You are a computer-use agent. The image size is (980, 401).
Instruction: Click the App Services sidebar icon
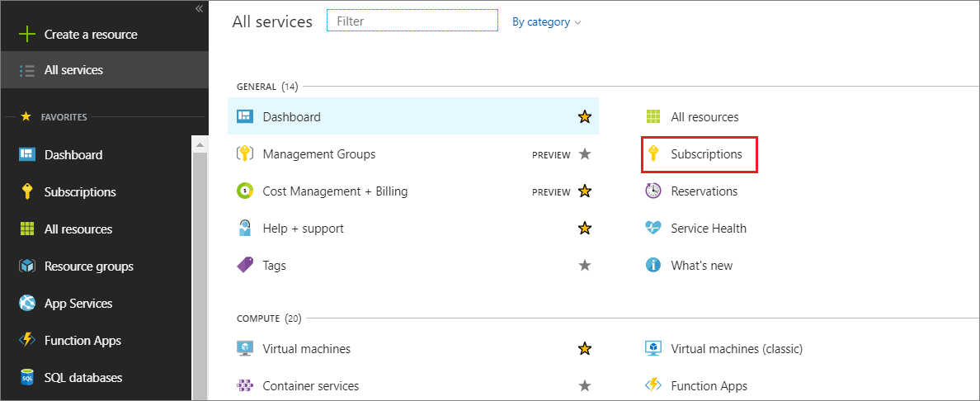click(27, 304)
